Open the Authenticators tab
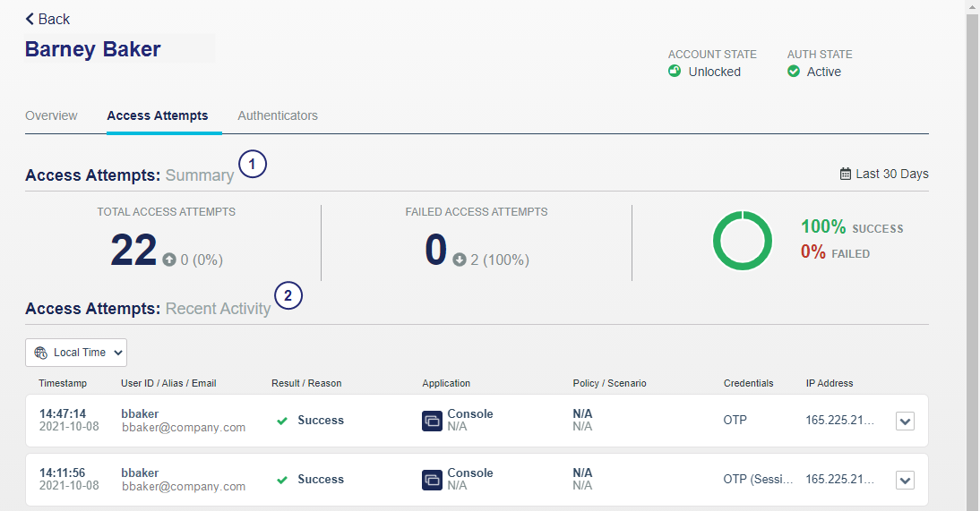 click(278, 115)
